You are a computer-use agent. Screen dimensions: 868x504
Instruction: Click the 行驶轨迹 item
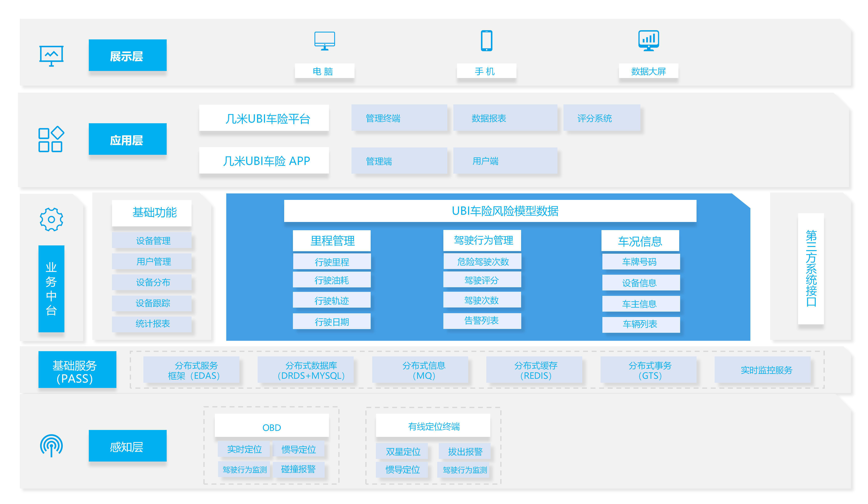coord(332,300)
